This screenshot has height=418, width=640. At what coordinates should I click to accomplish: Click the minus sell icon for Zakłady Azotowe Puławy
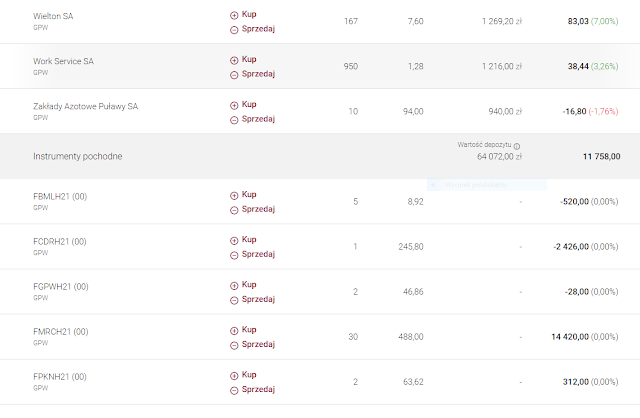(234, 120)
